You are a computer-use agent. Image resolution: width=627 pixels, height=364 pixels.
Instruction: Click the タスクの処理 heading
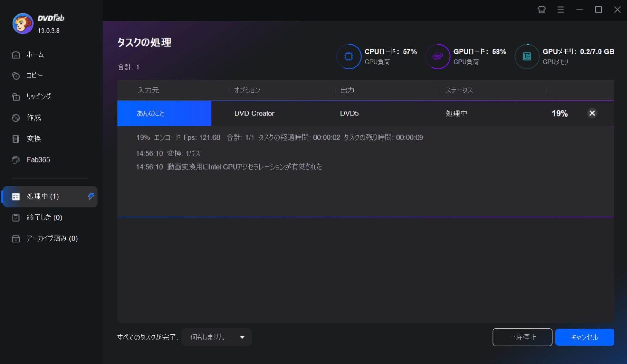click(x=144, y=42)
